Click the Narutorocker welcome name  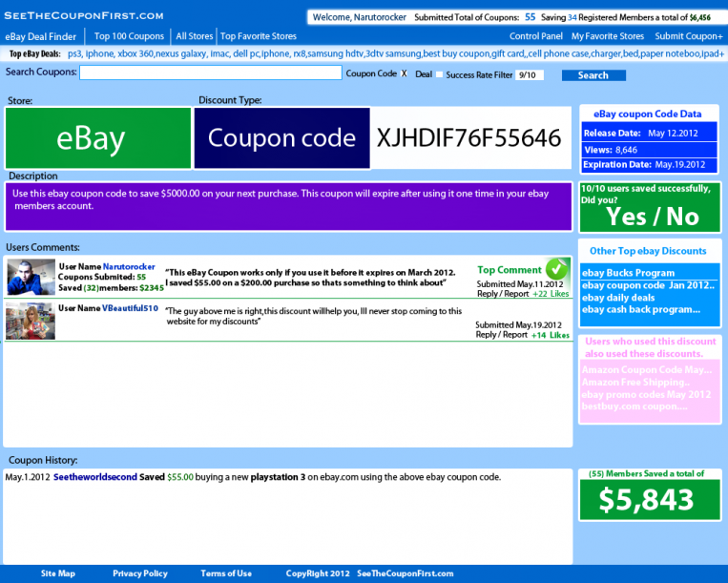click(380, 17)
